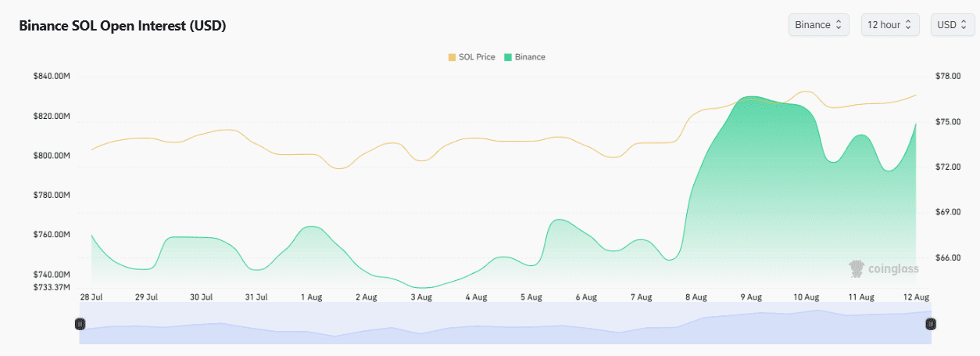
Task: Click the $740.00M axis value
Action: click(x=52, y=275)
